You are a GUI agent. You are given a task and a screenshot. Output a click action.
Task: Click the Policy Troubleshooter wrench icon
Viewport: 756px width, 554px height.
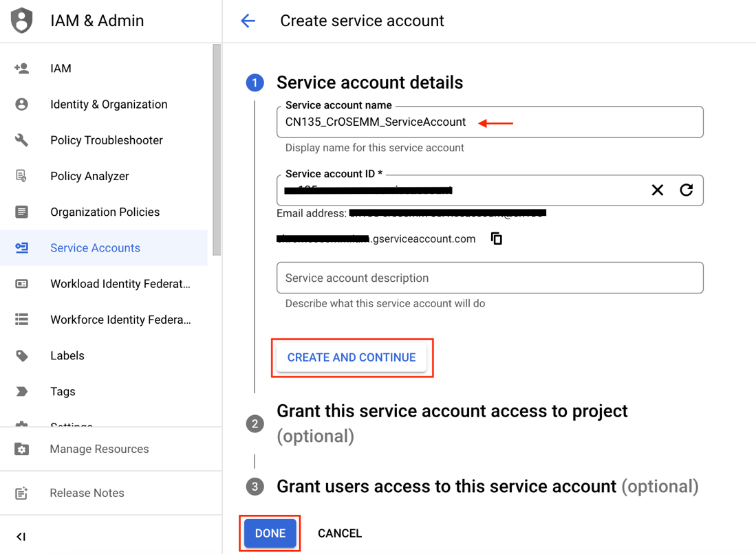pyautogui.click(x=22, y=140)
